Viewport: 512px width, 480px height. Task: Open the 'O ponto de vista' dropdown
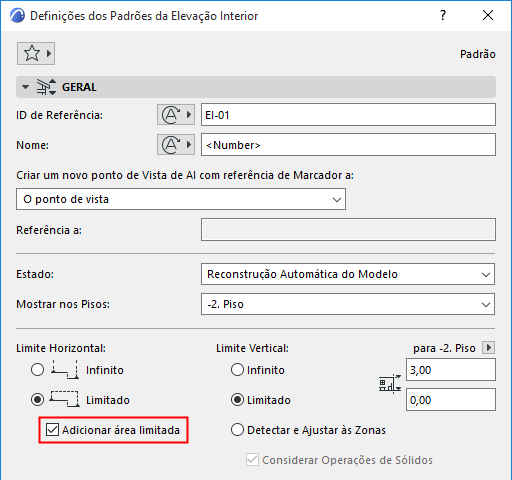pos(181,199)
